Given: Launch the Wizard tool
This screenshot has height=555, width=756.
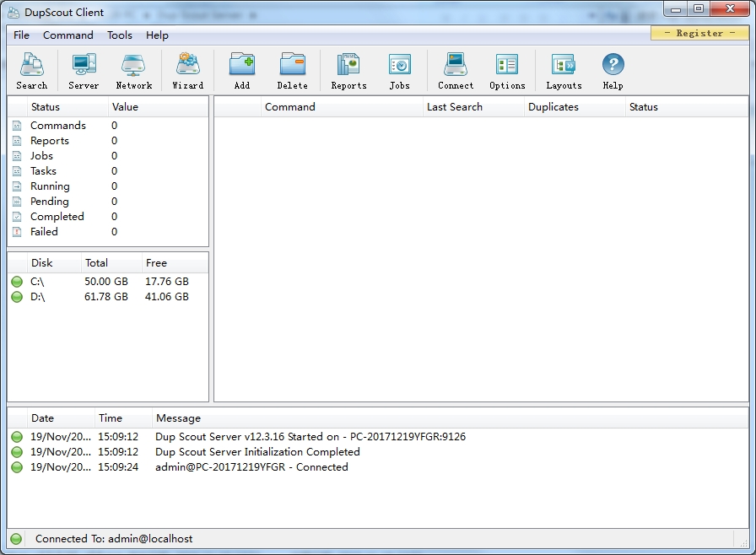Looking at the screenshot, I should tap(187, 71).
